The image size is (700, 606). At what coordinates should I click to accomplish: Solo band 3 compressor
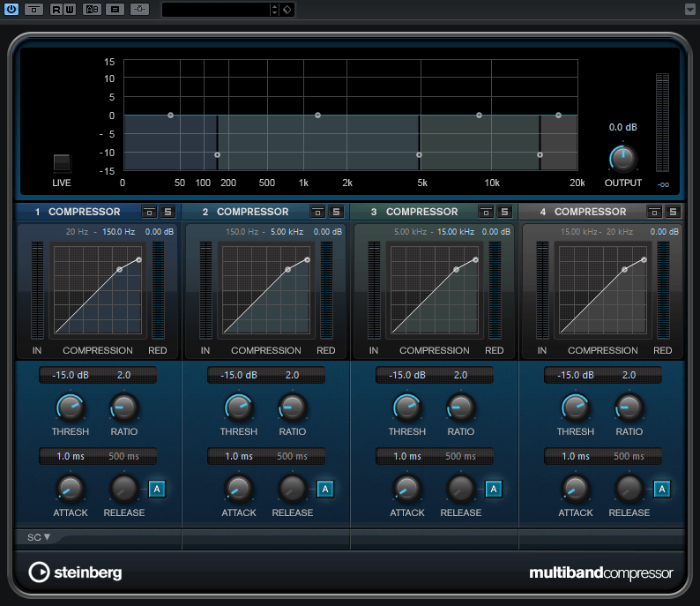tap(504, 212)
